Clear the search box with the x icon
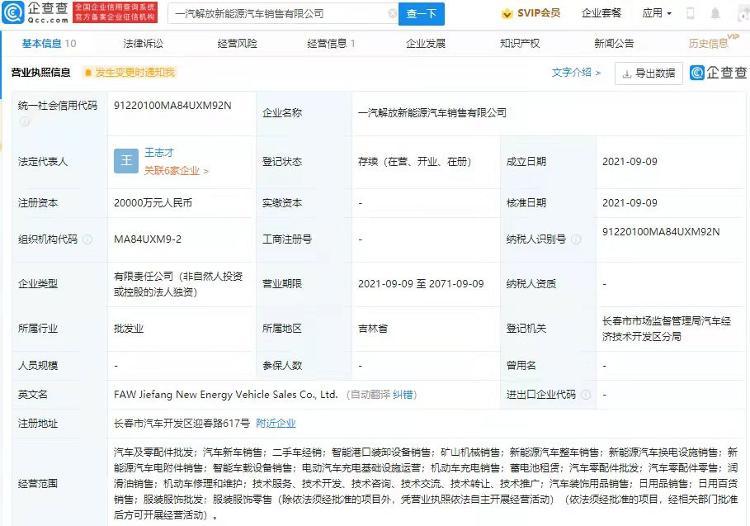This screenshot has width=750, height=526. [x=392, y=14]
